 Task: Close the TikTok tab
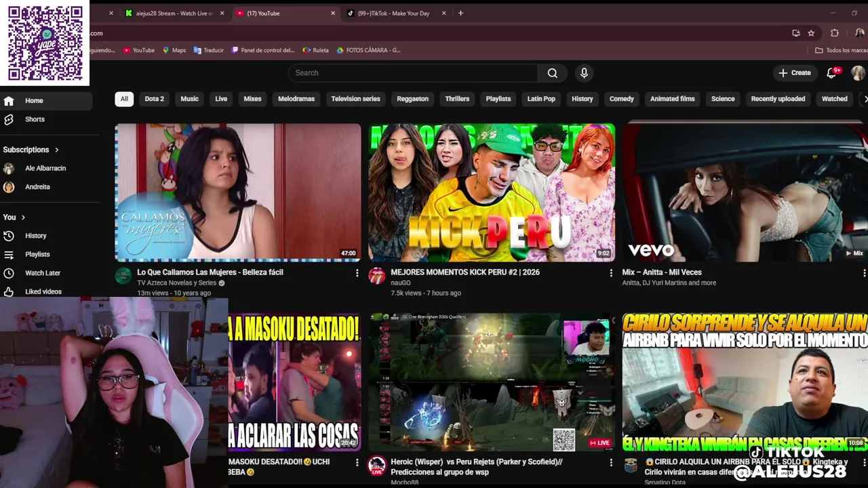tap(444, 13)
